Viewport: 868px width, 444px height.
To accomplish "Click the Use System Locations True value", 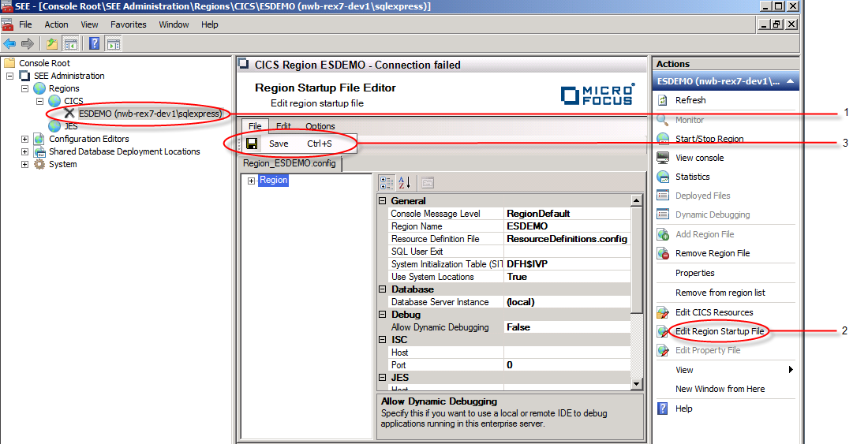I will pyautogui.click(x=567, y=277).
